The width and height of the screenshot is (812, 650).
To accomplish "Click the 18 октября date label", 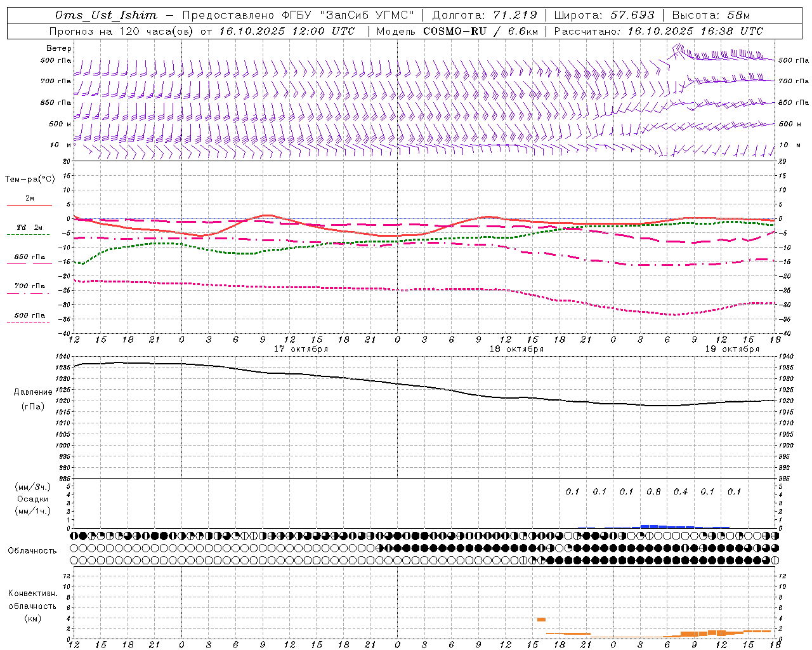I will point(516,349).
